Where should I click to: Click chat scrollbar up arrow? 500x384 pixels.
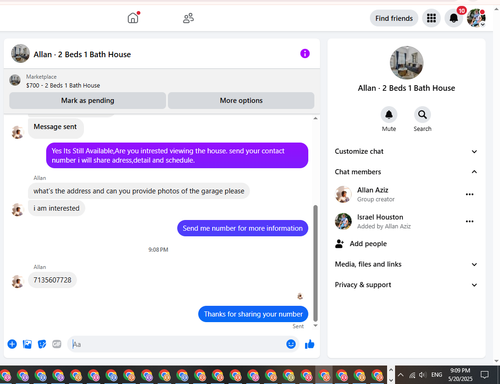315,118
